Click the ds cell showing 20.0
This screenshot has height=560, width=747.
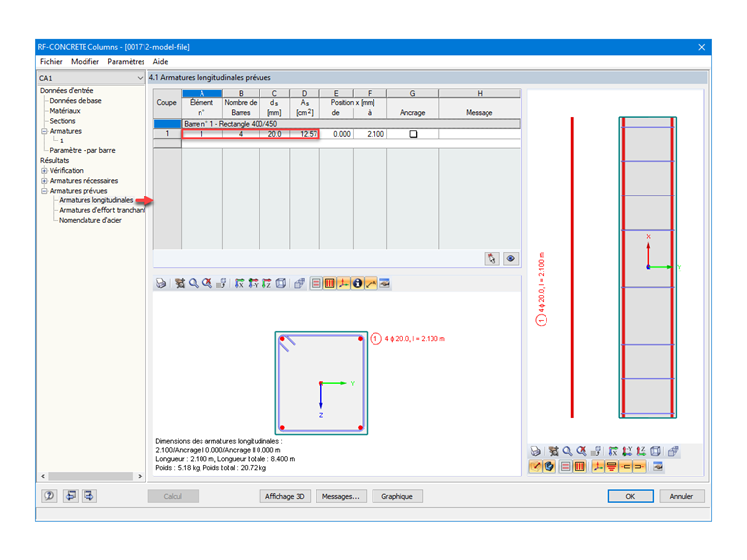point(275,134)
